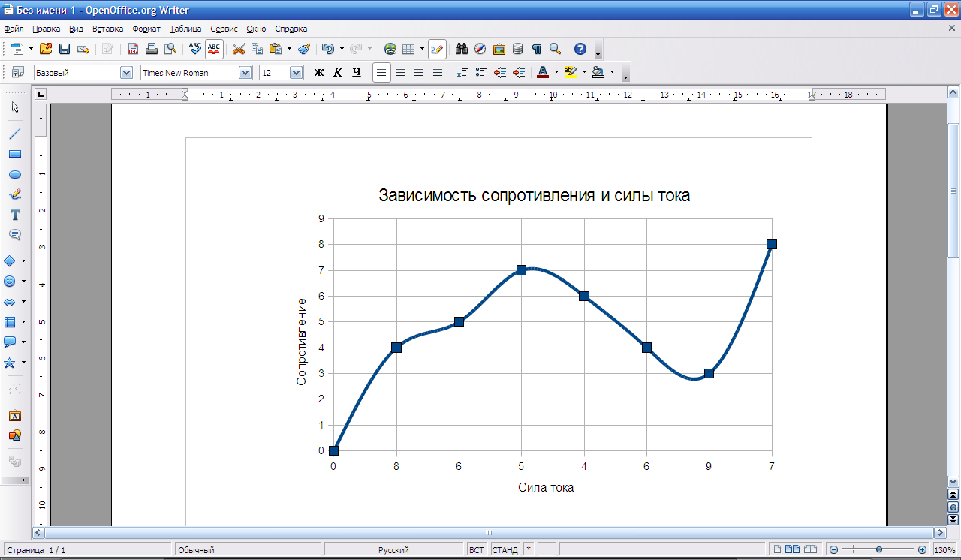Center the text horizontally

tap(400, 72)
